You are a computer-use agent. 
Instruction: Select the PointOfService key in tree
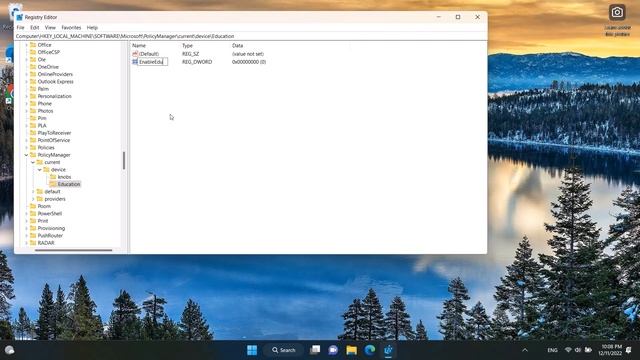point(53,140)
